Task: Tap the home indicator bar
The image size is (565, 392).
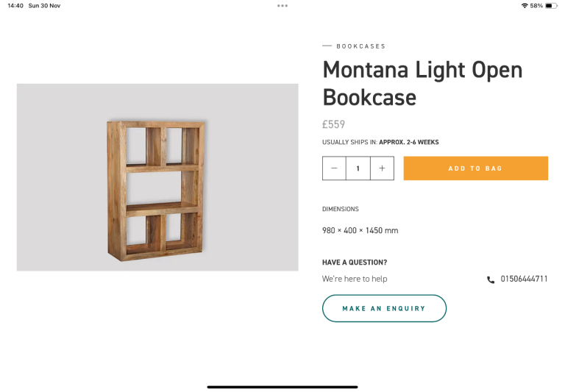Action: (x=282, y=386)
